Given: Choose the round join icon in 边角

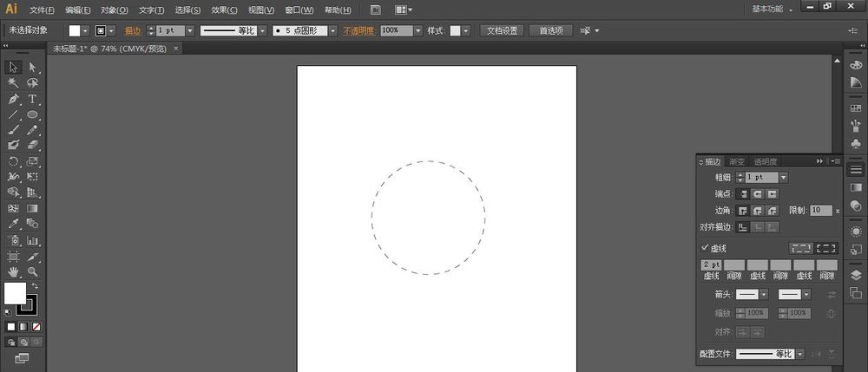Looking at the screenshot, I should point(757,211).
